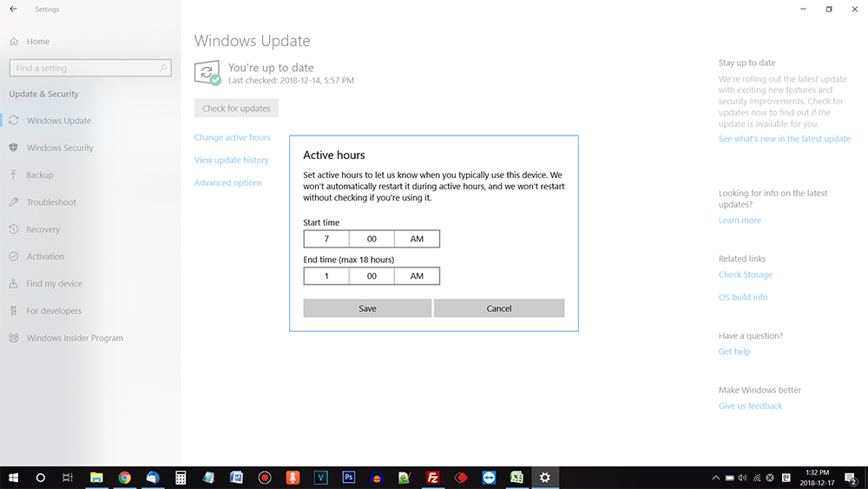Open the End time minutes picker
The image size is (868, 489).
pos(372,276)
